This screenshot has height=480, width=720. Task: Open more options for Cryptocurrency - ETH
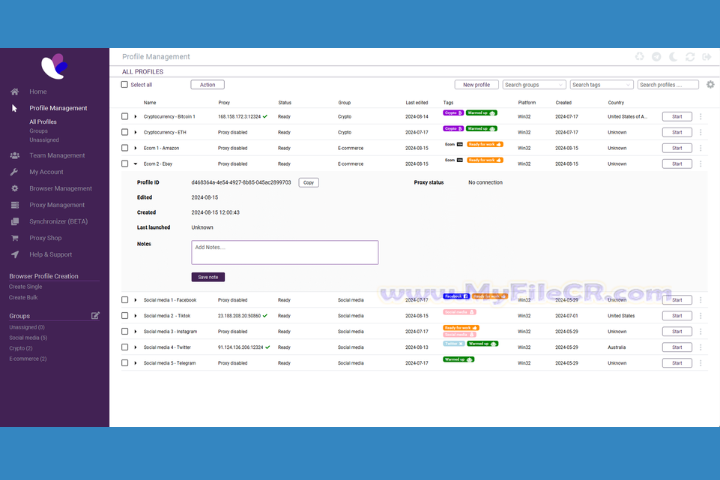pos(701,132)
